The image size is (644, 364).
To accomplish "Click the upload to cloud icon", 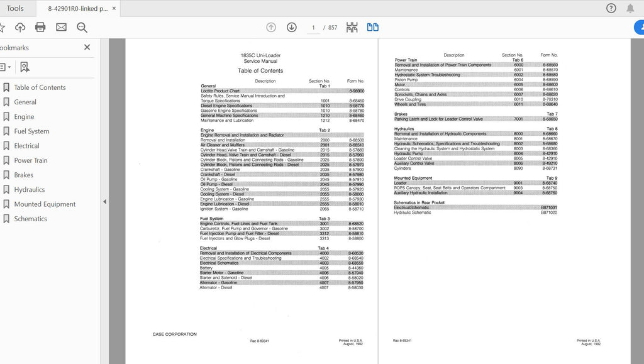I will click(19, 28).
